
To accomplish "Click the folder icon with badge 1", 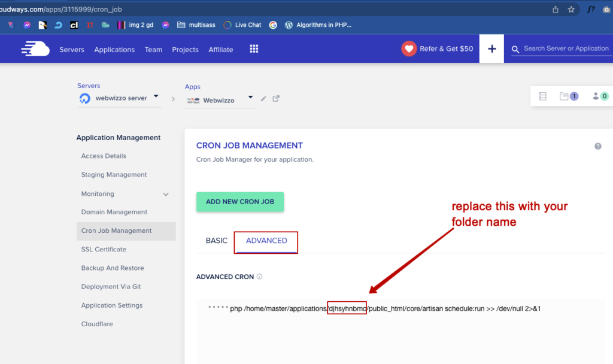I will pyautogui.click(x=569, y=96).
